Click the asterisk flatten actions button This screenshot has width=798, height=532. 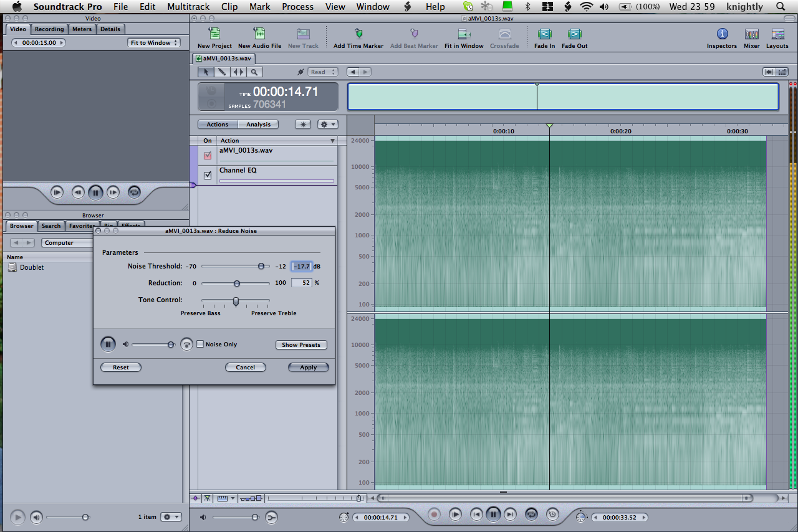(303, 125)
